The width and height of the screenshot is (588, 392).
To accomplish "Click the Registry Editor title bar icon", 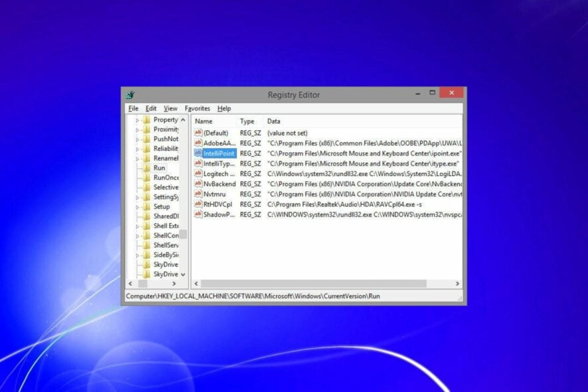I will [x=131, y=94].
